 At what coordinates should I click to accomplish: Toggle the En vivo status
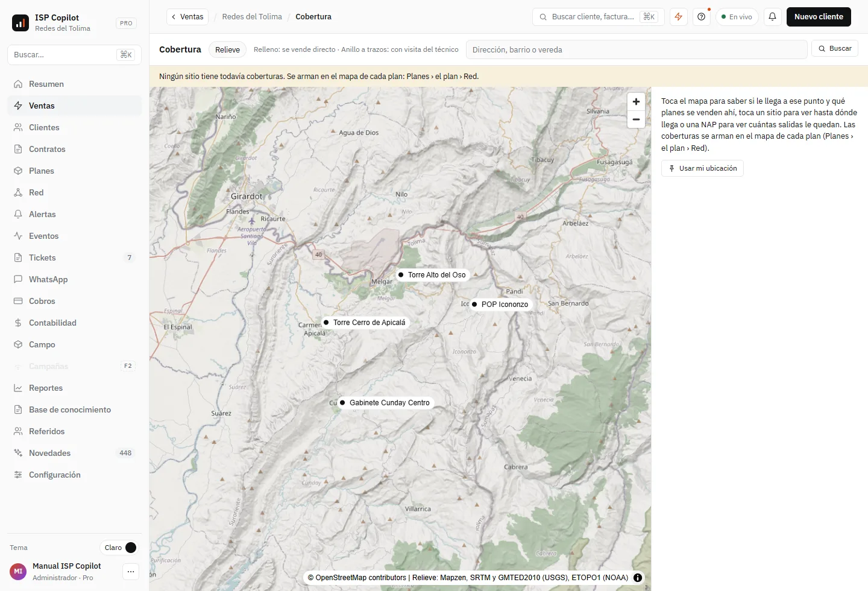click(737, 17)
